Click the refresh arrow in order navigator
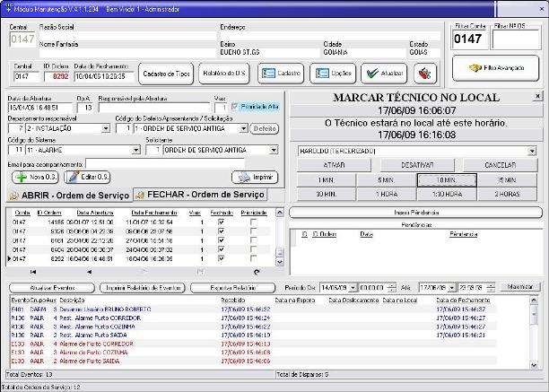This screenshot has width=549, height=392. point(257,272)
